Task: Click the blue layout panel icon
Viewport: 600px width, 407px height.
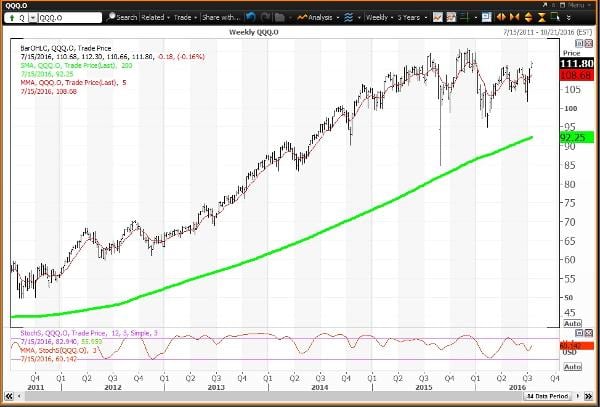Action: click(486, 17)
